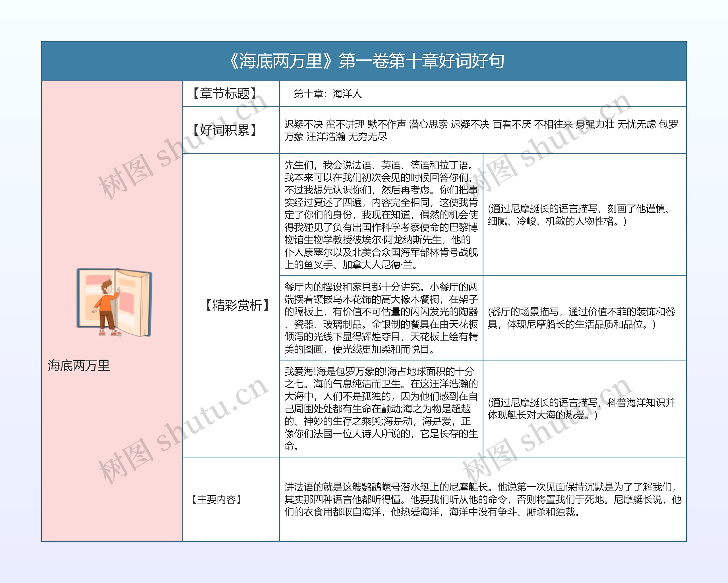Click the text 第十章：海洋人

tap(328, 94)
